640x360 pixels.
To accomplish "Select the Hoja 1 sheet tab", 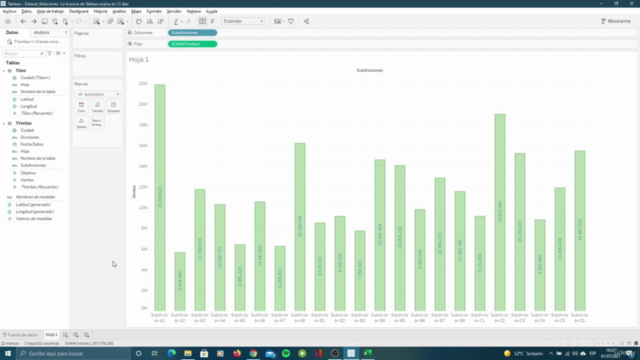I will (x=51, y=335).
